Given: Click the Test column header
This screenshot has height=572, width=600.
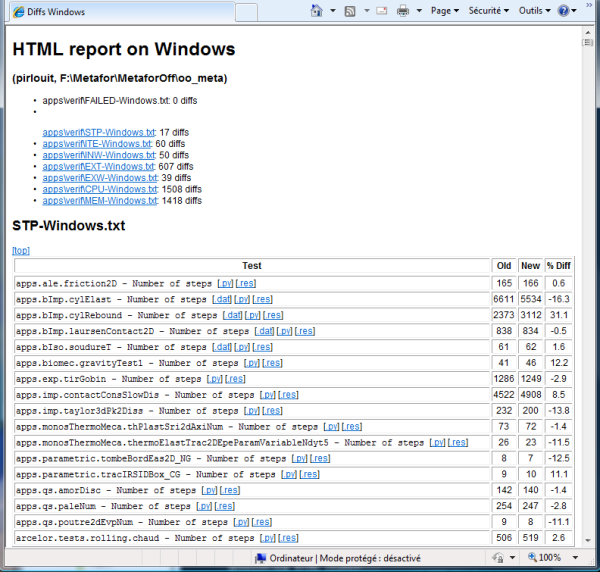Looking at the screenshot, I should point(252,266).
